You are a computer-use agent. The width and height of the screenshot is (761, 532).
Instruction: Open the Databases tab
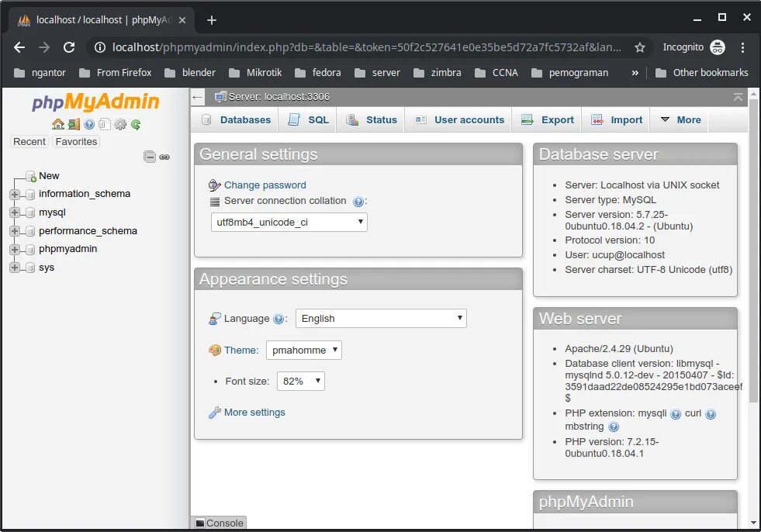point(236,120)
